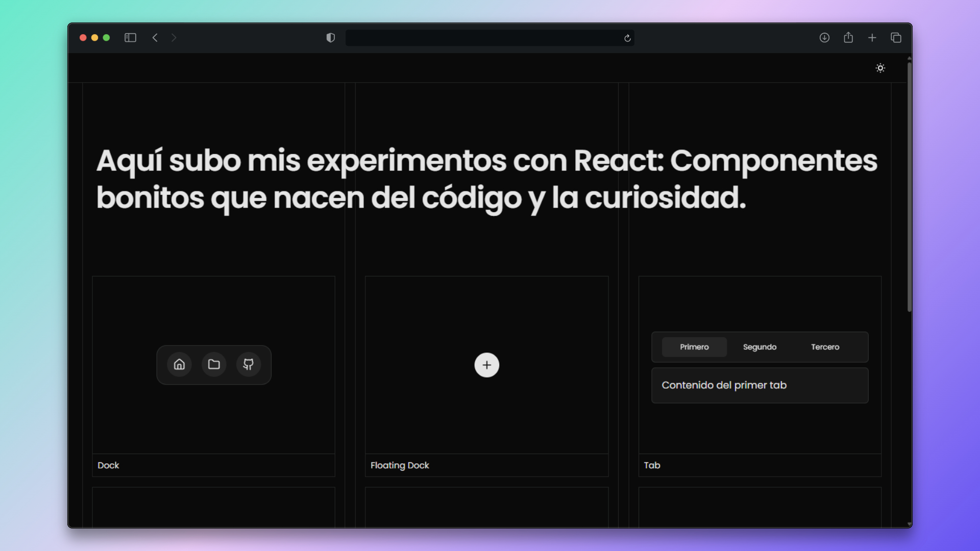Show the tab overview in Safari
The width and height of the screenshot is (980, 551).
tap(896, 37)
